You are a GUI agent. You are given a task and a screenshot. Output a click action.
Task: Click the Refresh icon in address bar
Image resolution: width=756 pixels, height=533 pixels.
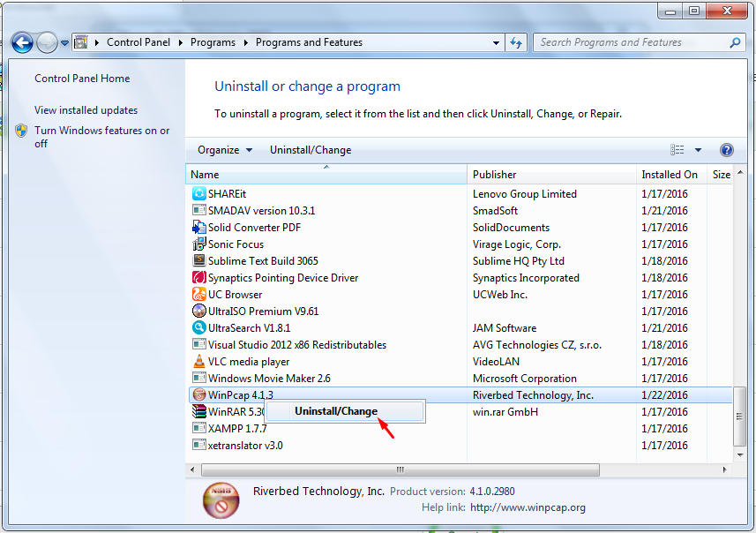click(x=516, y=41)
